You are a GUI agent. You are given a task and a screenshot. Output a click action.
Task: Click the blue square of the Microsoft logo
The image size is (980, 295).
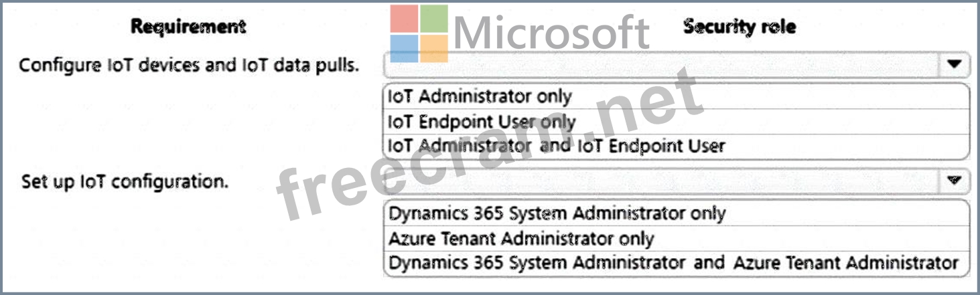point(405,48)
